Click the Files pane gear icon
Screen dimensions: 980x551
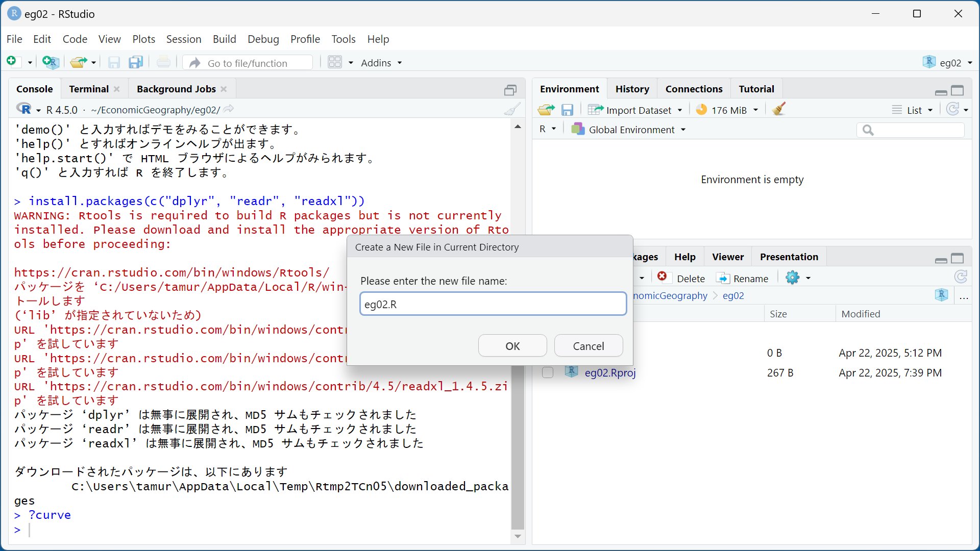pos(792,278)
